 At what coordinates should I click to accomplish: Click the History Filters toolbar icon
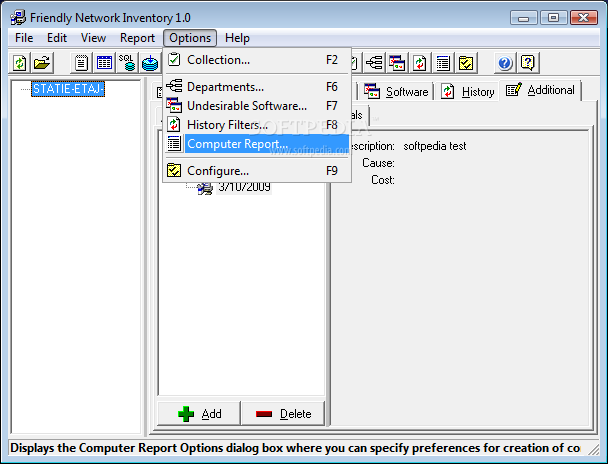(x=420, y=63)
